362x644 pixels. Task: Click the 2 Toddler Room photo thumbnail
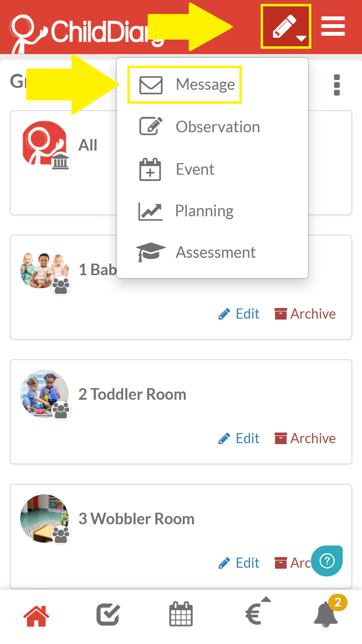click(44, 394)
